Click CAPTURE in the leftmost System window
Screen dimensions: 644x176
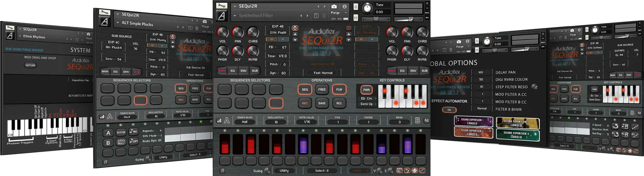pos(31,65)
